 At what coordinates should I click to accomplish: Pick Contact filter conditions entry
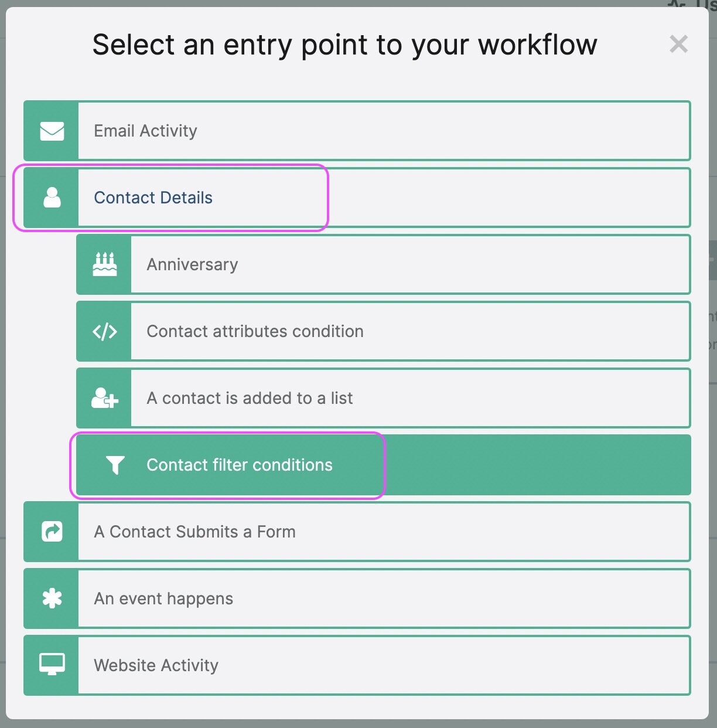tap(240, 465)
